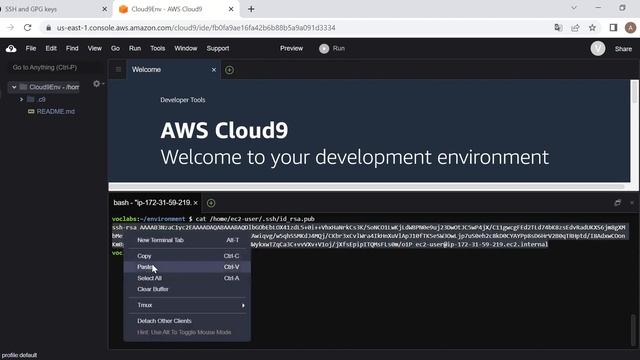Click the terminal scrollbar
The height and width of the screenshot is (360, 640).
pos(633,330)
